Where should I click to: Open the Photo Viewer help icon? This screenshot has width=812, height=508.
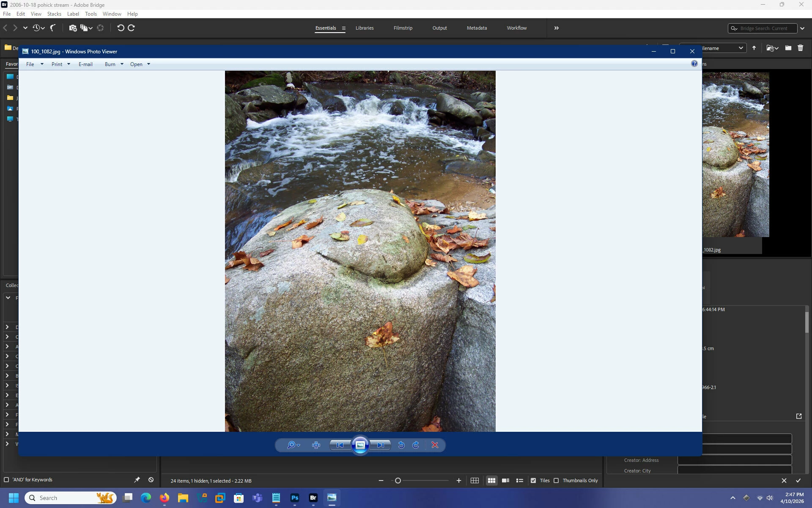694,63
